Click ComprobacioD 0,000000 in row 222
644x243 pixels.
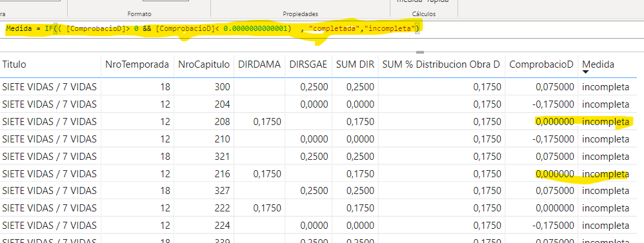(555, 208)
